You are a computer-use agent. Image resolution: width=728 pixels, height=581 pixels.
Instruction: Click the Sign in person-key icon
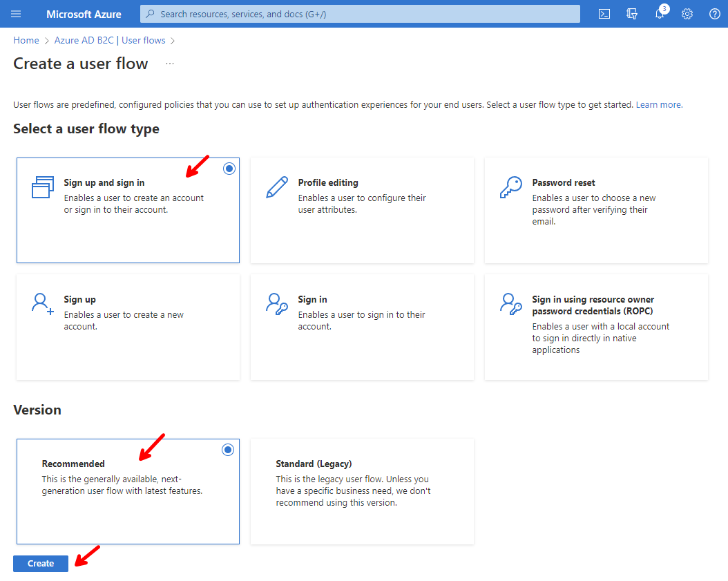click(277, 304)
